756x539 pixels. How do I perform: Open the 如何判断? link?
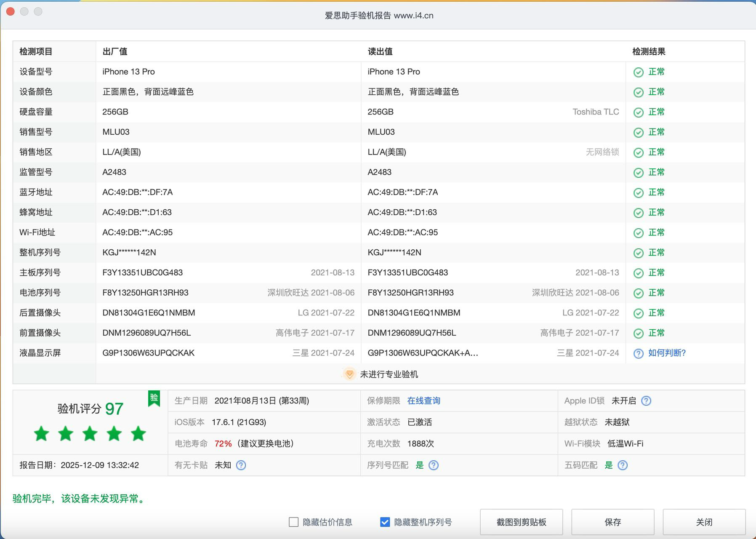point(667,353)
